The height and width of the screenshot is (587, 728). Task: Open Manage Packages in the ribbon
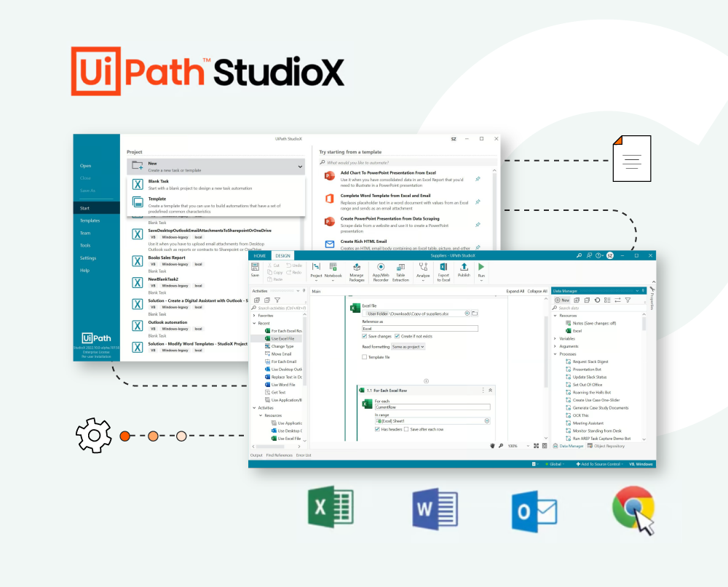pos(357,272)
